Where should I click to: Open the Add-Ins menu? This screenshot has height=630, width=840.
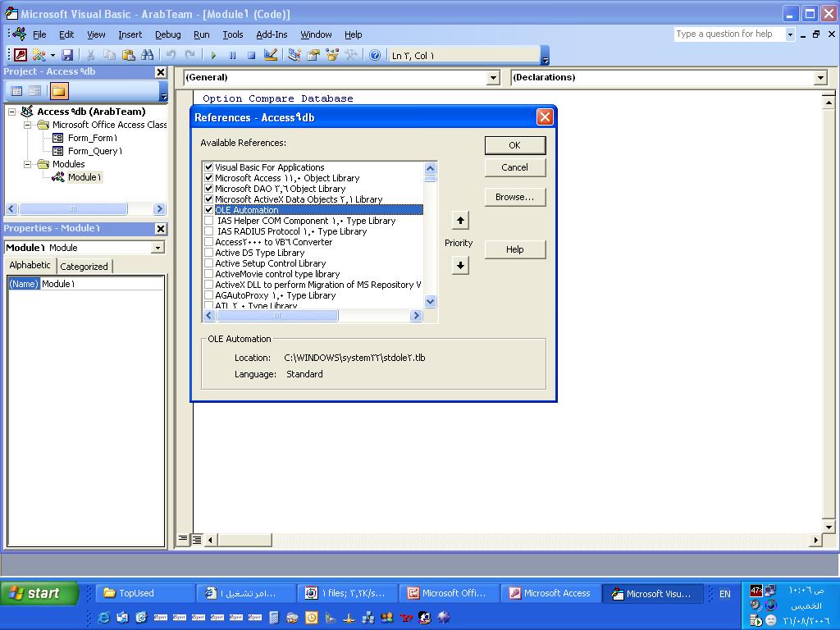click(x=272, y=34)
